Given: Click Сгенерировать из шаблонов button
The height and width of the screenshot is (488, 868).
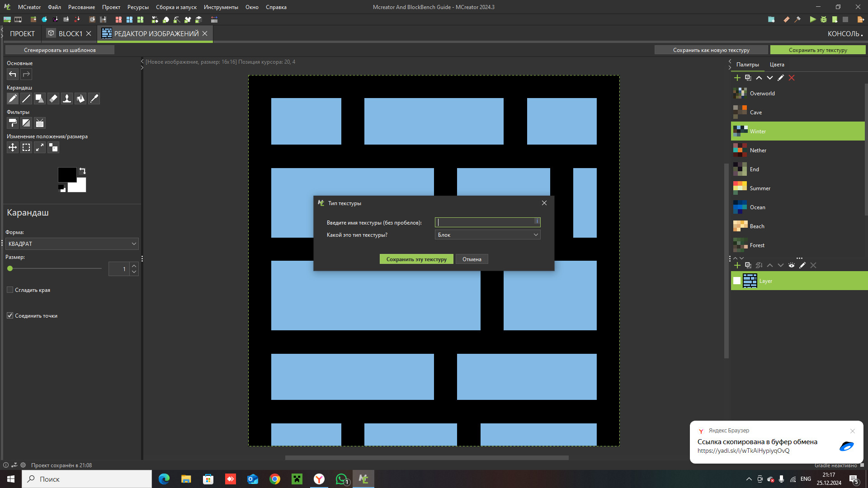Looking at the screenshot, I should click(59, 50).
